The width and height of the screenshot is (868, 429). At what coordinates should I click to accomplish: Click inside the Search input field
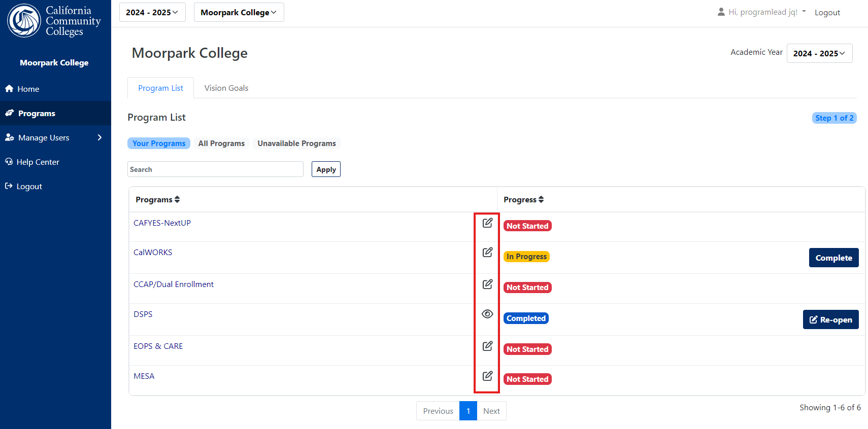pyautogui.click(x=215, y=169)
